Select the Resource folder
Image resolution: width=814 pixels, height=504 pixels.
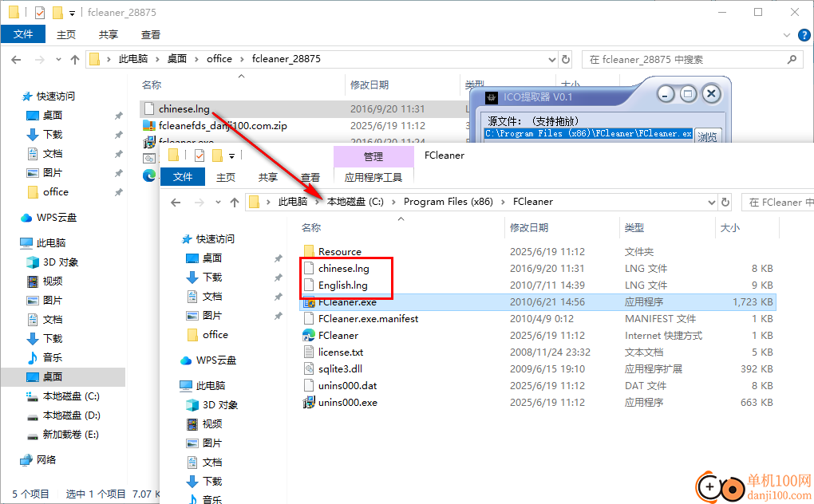click(x=339, y=251)
